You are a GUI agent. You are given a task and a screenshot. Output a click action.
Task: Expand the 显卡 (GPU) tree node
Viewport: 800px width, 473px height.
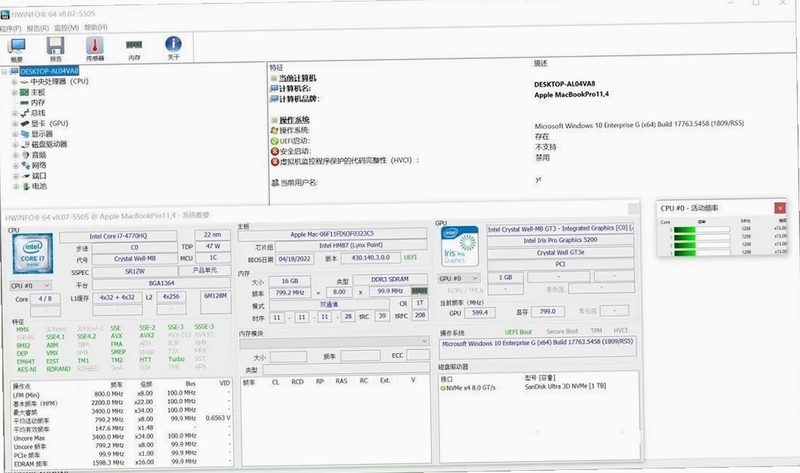coord(15,123)
